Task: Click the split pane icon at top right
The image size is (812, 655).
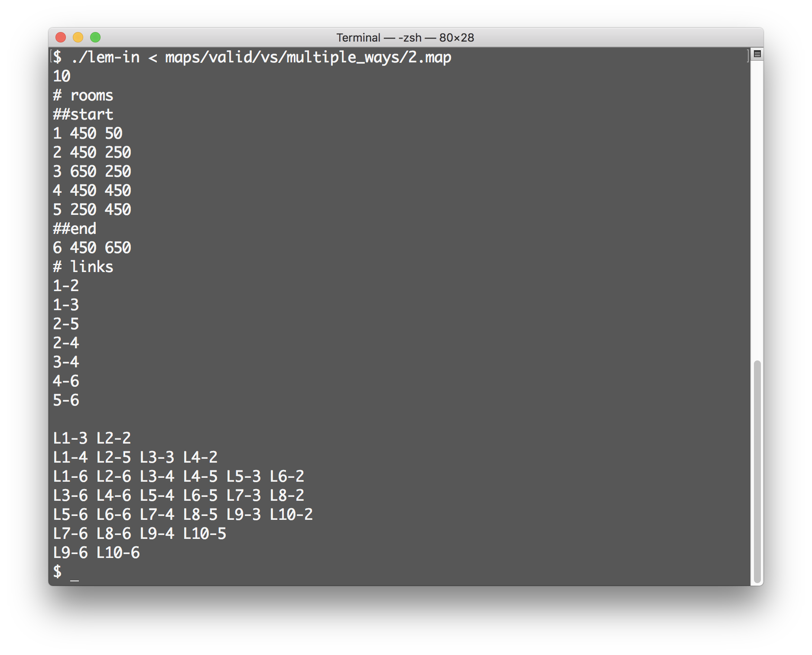Action: tap(757, 54)
